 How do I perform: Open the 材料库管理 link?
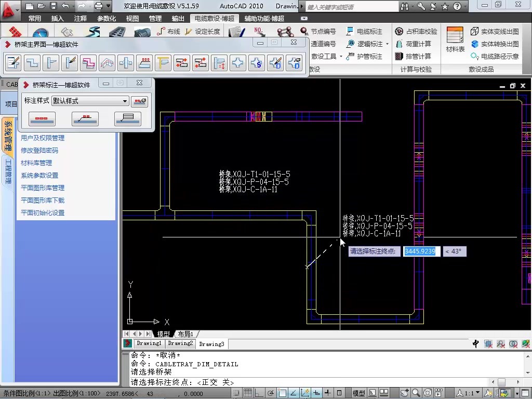click(x=36, y=163)
